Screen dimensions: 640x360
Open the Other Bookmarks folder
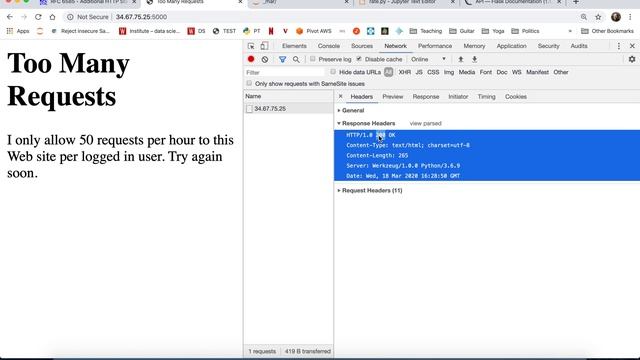(x=607, y=31)
